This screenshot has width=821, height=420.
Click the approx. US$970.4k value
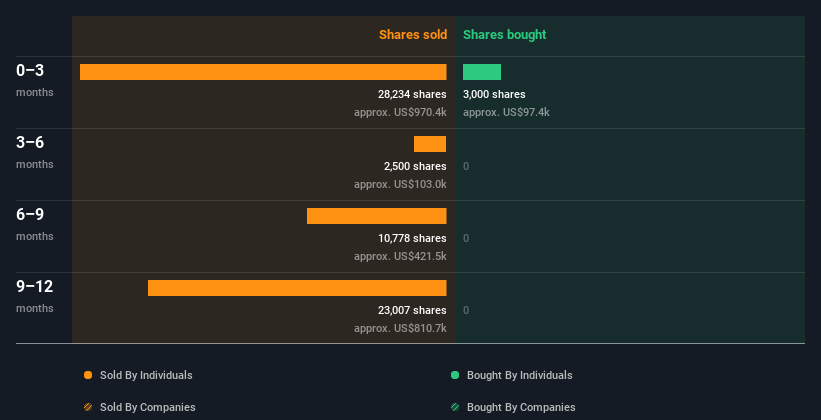click(400, 113)
